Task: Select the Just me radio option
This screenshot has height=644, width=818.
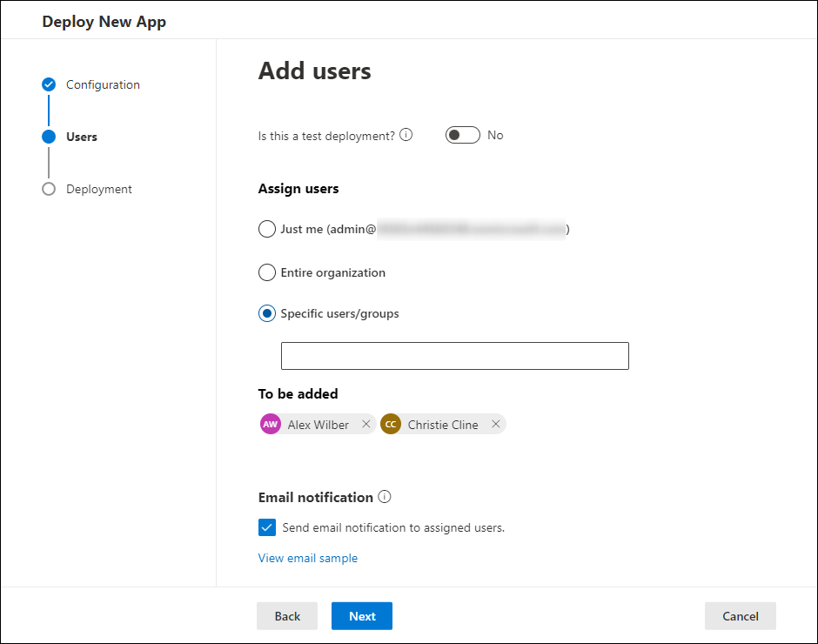Action: (266, 229)
